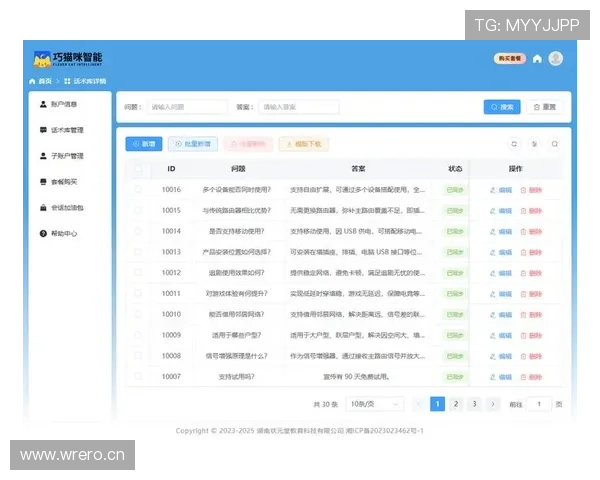Open 套餐购买 in the sidebar
The image size is (600, 480).
click(59, 182)
